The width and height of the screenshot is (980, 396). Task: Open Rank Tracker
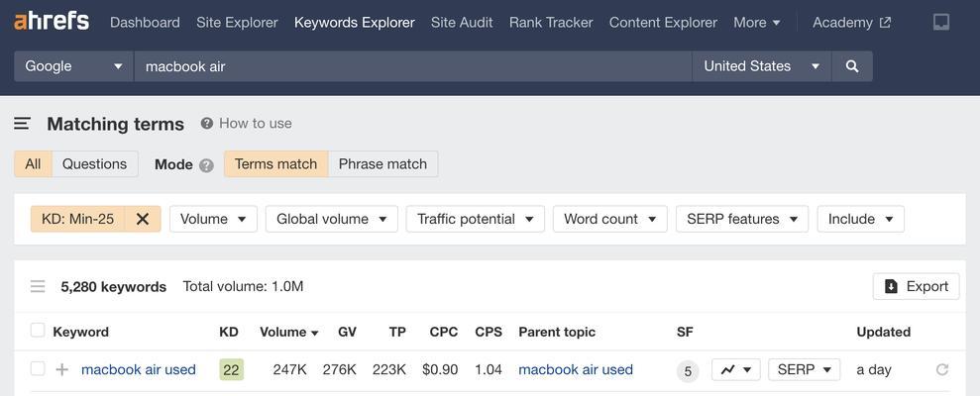point(551,23)
